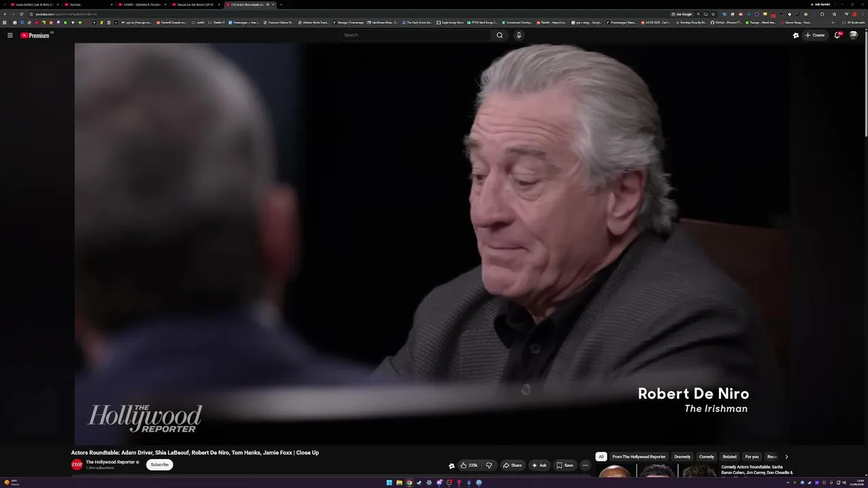Open Chrome from the taskbar
Viewport: 868px width, 488px height.
point(409,483)
